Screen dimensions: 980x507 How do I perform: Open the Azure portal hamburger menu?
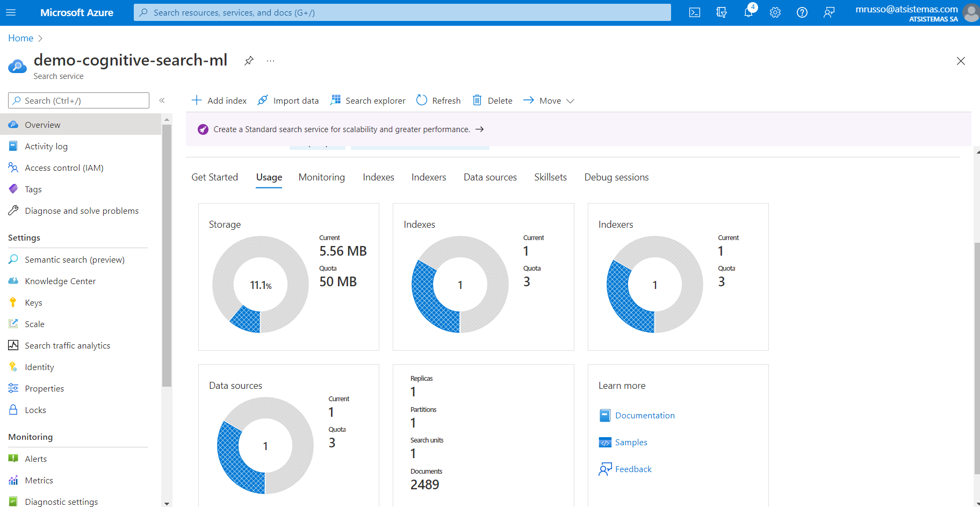click(x=11, y=12)
